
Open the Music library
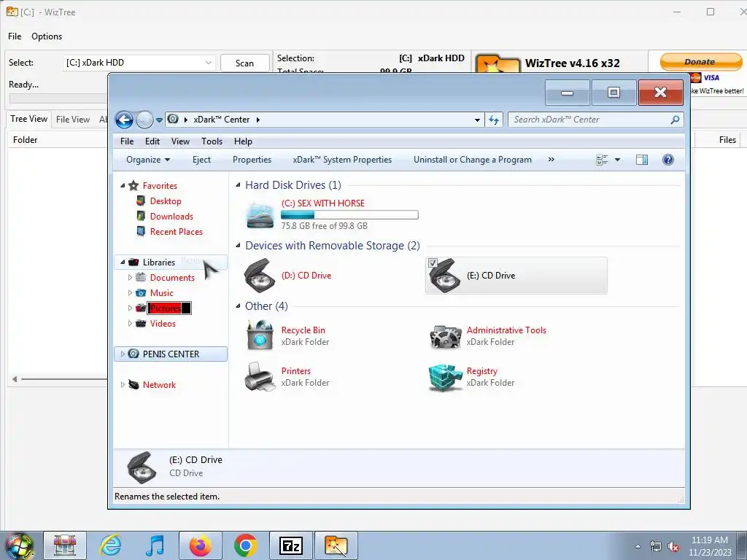pyautogui.click(x=161, y=293)
